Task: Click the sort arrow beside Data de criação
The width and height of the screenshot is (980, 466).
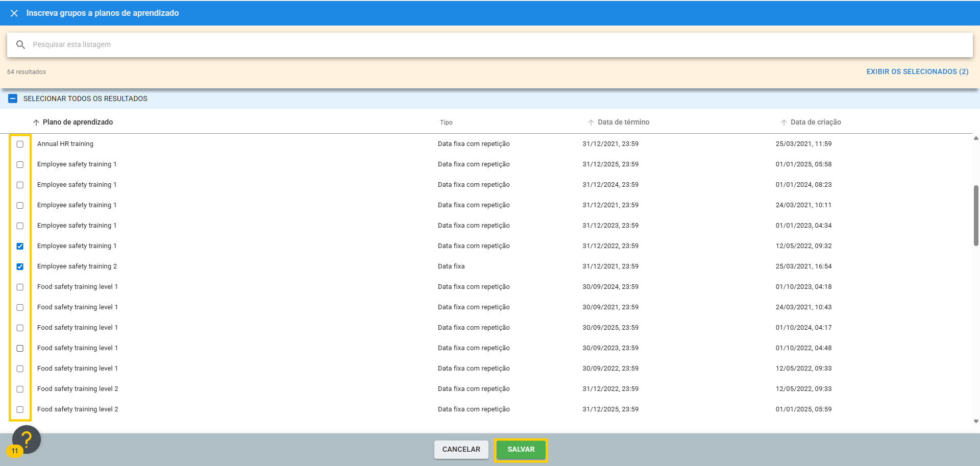Action: pyautogui.click(x=783, y=122)
